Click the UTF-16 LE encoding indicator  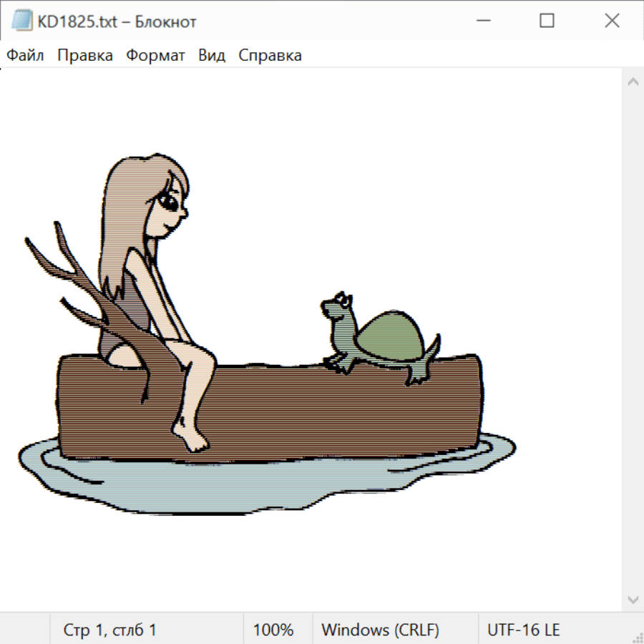(523, 630)
